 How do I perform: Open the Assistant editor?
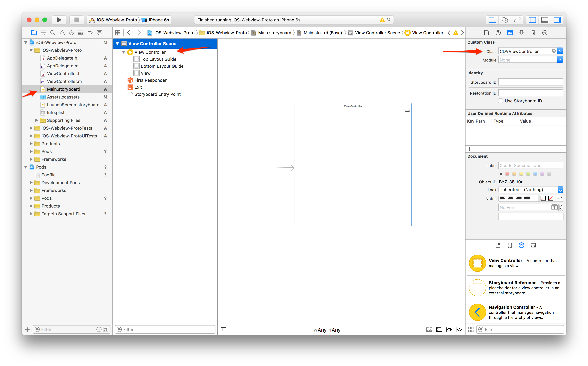click(x=505, y=20)
